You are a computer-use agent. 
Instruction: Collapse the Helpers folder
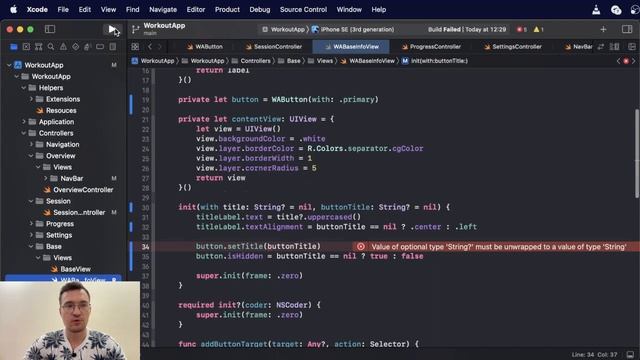[24, 88]
